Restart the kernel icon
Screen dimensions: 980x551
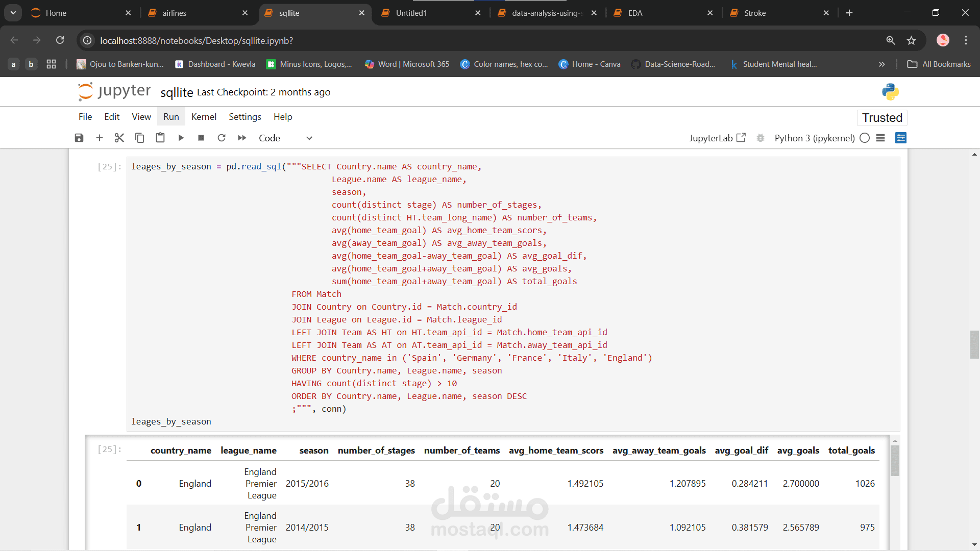point(222,138)
